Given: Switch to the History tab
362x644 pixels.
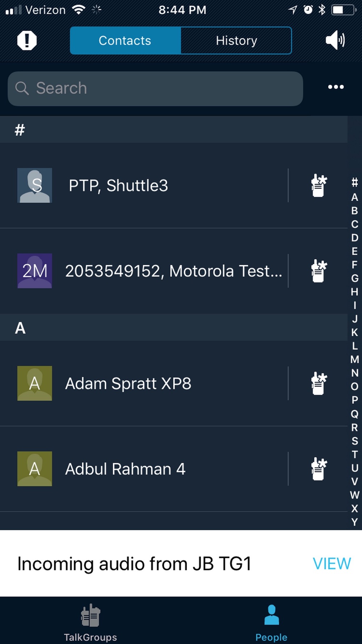Looking at the screenshot, I should pyautogui.click(x=236, y=41).
